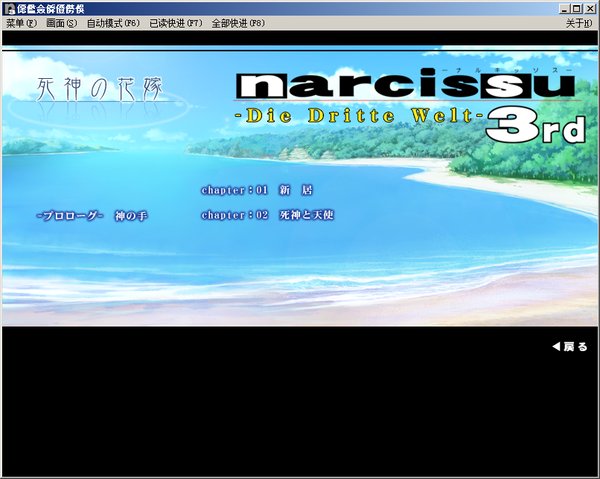Close the game window
The image size is (600, 479).
[x=590, y=8]
